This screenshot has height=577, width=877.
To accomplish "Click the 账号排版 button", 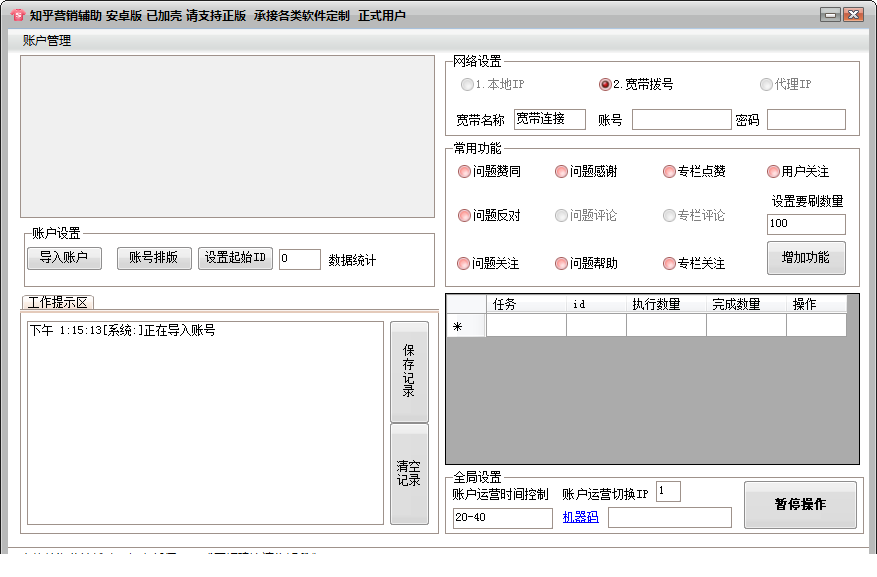I will 154,258.
